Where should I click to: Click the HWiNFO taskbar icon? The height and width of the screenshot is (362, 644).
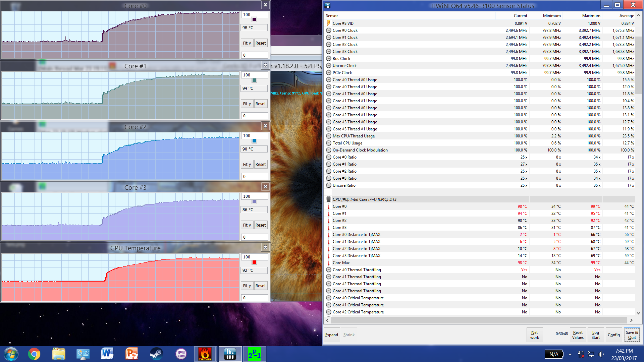(x=230, y=354)
